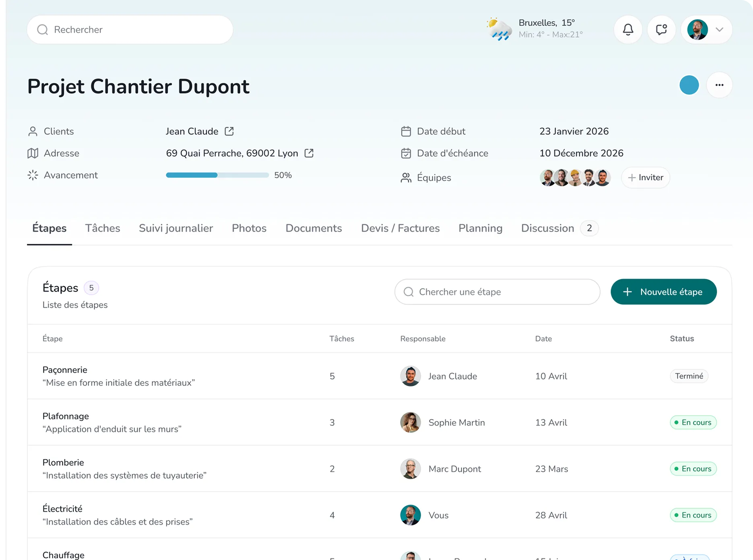Open the Paçonnerie step row
Viewport: 753px width, 560px height.
point(380,376)
